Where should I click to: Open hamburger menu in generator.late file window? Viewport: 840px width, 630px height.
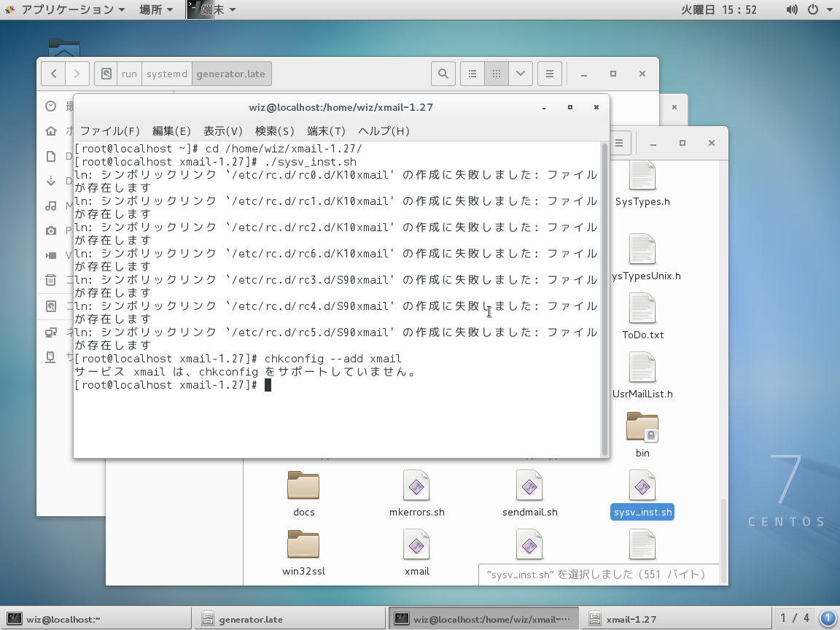(x=550, y=74)
